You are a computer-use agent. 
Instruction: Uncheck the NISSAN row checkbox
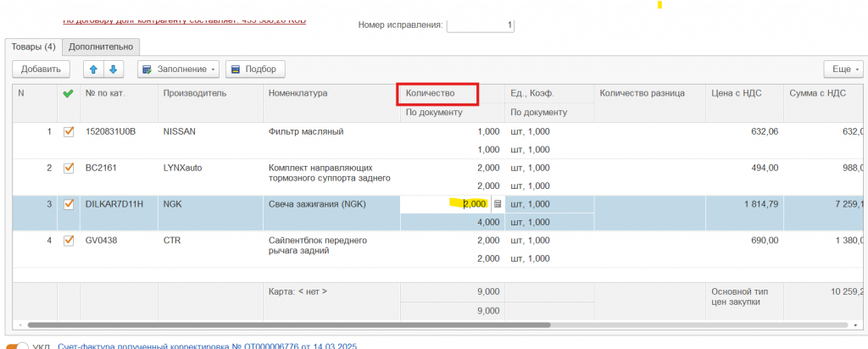click(x=69, y=131)
